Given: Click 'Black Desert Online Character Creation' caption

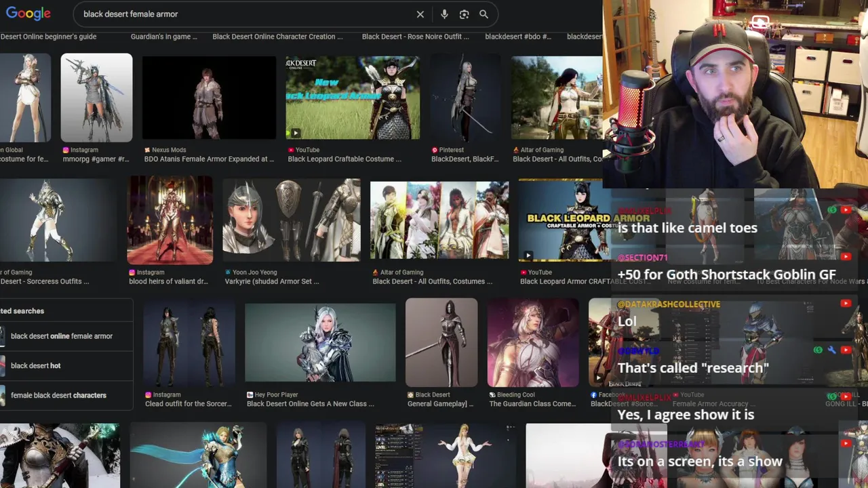Looking at the screenshot, I should 277,37.
